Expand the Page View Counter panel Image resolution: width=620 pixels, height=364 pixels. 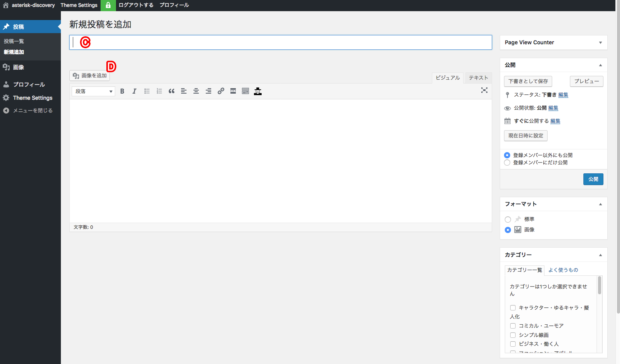[x=600, y=43]
